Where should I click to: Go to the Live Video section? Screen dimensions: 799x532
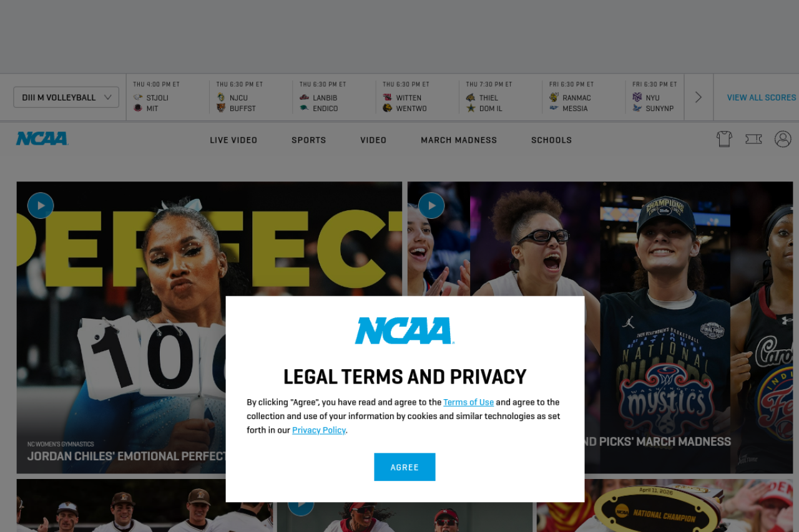[x=233, y=140]
